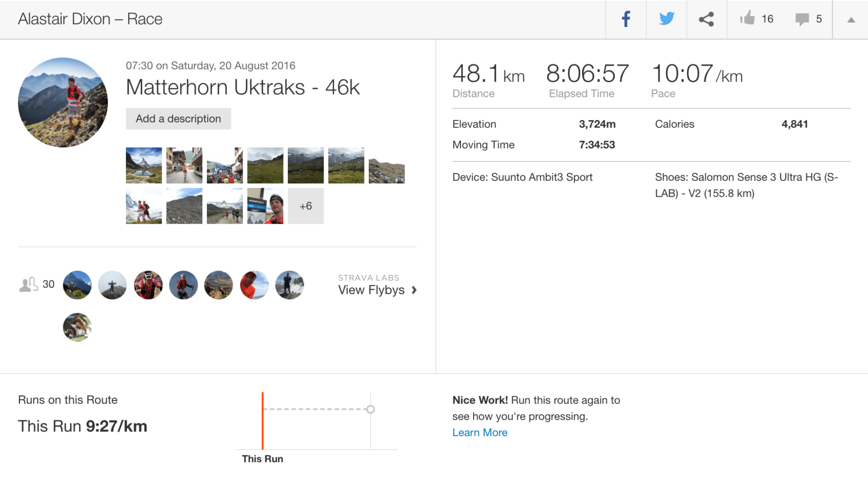This screenshot has height=482, width=868.
Task: Collapse the activity header with up arrow
Action: (851, 20)
